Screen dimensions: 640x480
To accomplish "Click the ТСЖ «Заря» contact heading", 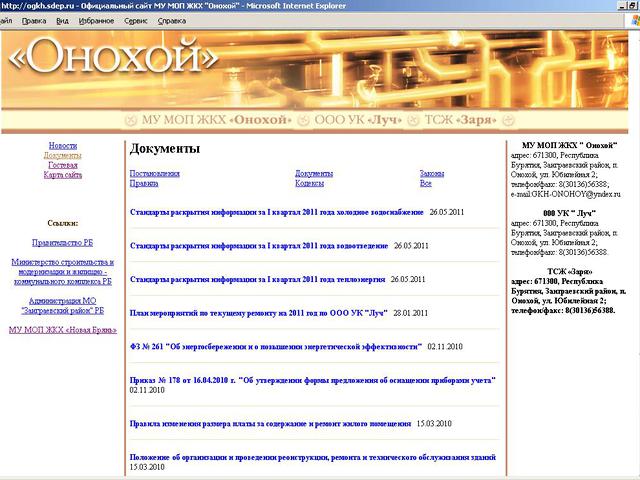I will (569, 271).
